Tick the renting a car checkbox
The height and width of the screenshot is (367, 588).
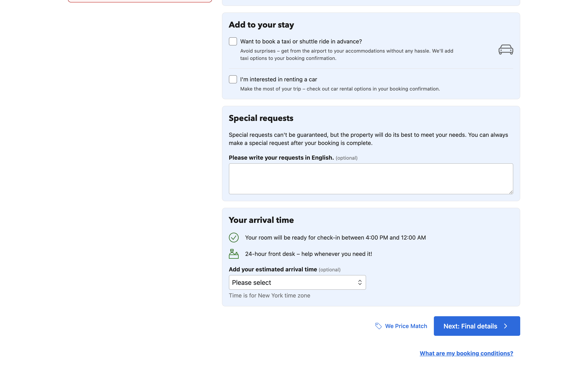click(x=233, y=79)
